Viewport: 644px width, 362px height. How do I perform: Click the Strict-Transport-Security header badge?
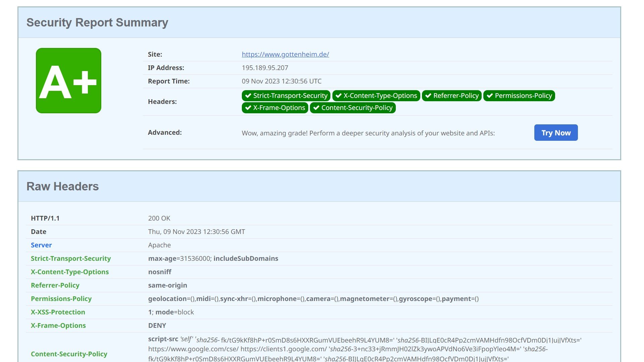[286, 96]
